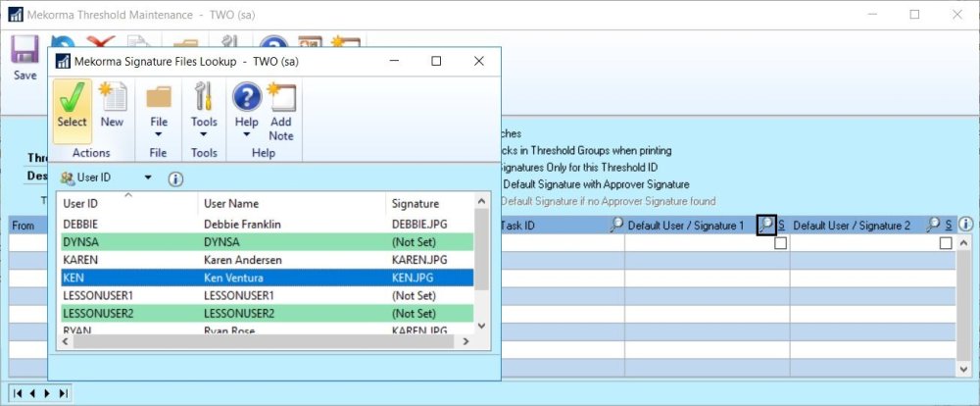Maximize the Signature Files Lookup window

pos(436,62)
